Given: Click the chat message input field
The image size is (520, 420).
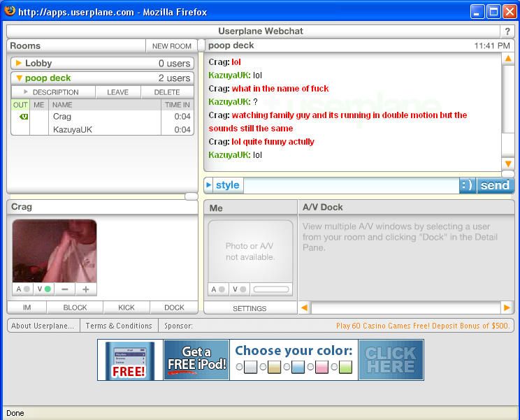Looking at the screenshot, I should coord(351,185).
